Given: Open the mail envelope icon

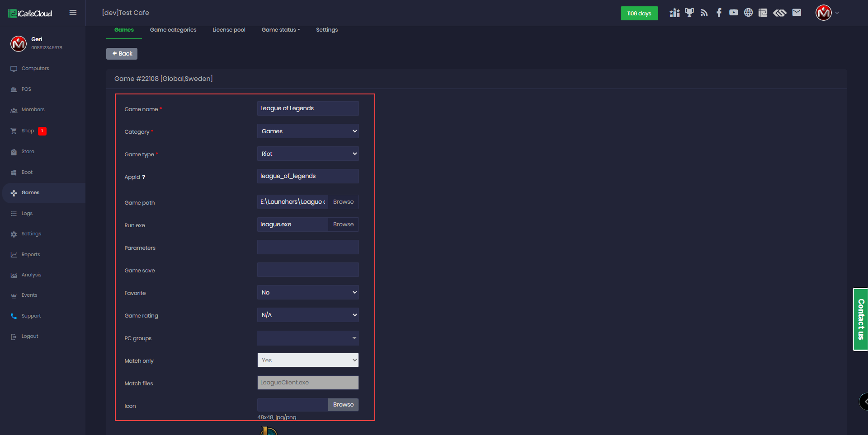Looking at the screenshot, I should tap(797, 13).
